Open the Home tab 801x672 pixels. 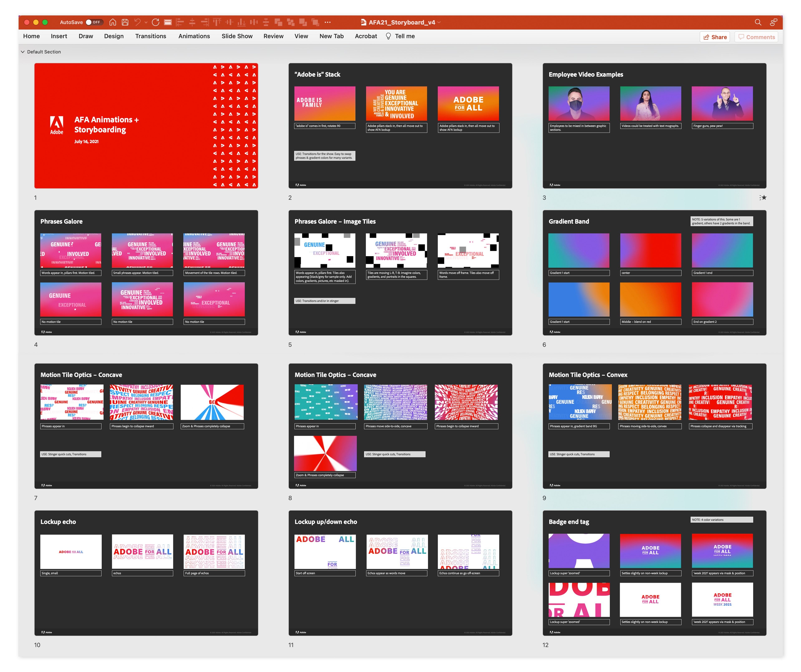click(x=31, y=36)
